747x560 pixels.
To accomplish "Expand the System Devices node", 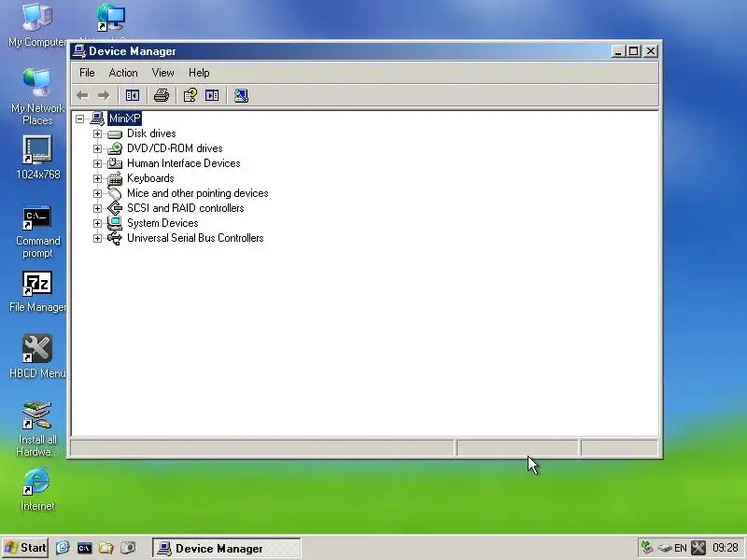I will (98, 223).
